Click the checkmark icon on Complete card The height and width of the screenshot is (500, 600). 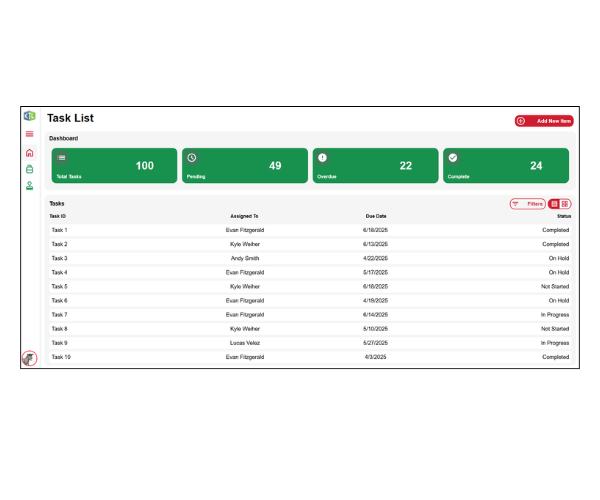pos(453,158)
